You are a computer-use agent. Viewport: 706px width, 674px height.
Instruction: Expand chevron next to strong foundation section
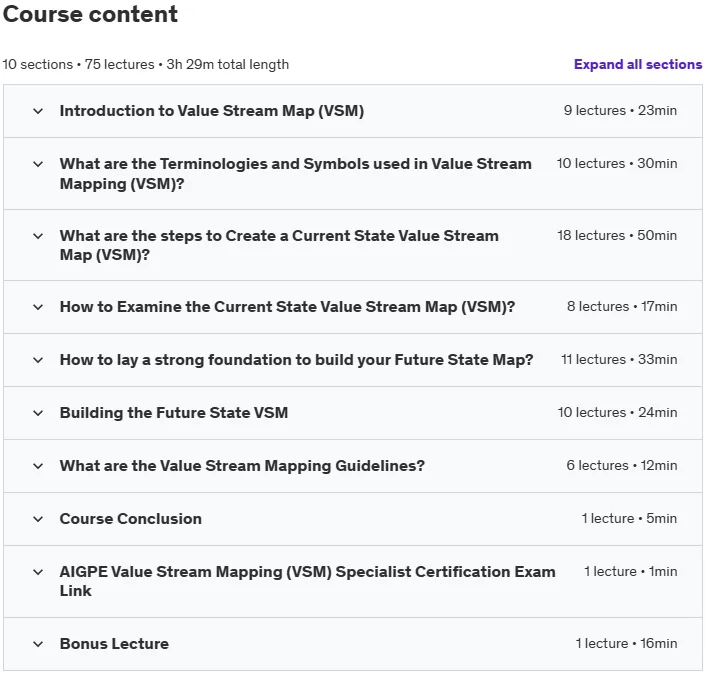click(38, 360)
